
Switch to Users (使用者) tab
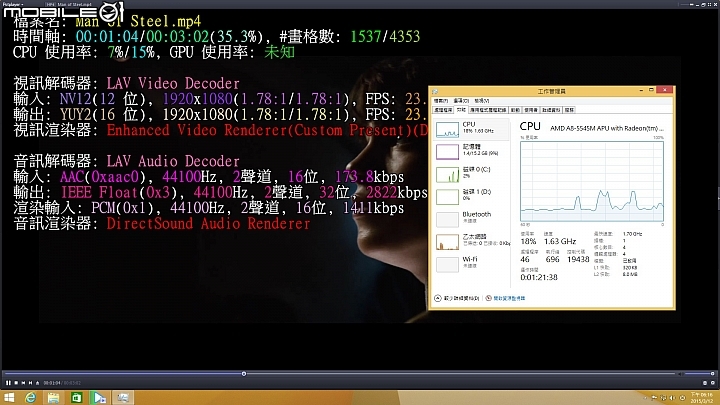point(531,110)
